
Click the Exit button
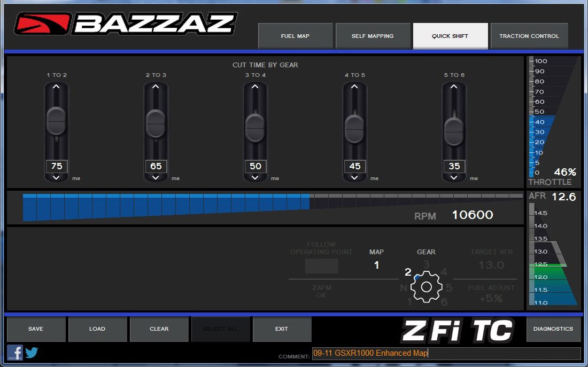click(282, 329)
